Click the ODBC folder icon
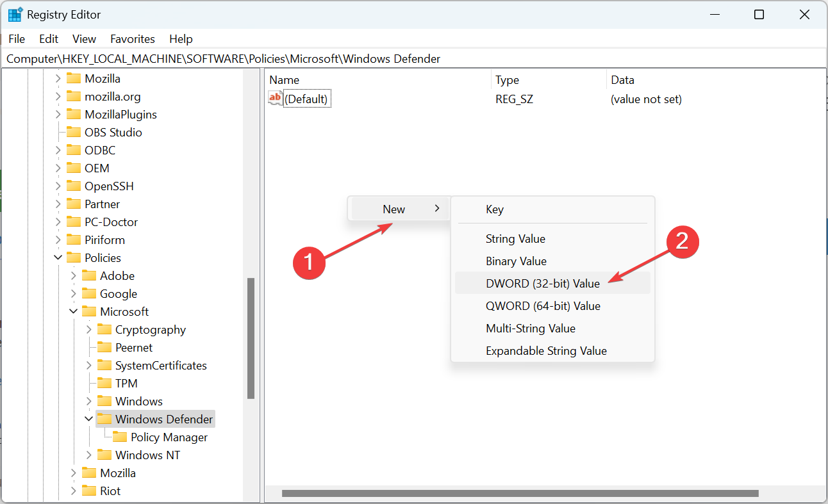The height and width of the screenshot is (504, 828). [x=74, y=150]
